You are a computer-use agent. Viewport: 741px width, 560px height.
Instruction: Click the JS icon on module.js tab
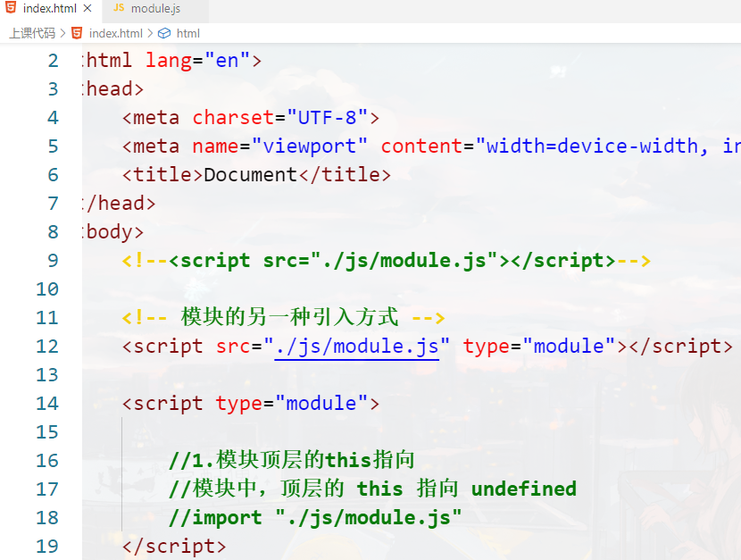click(119, 7)
